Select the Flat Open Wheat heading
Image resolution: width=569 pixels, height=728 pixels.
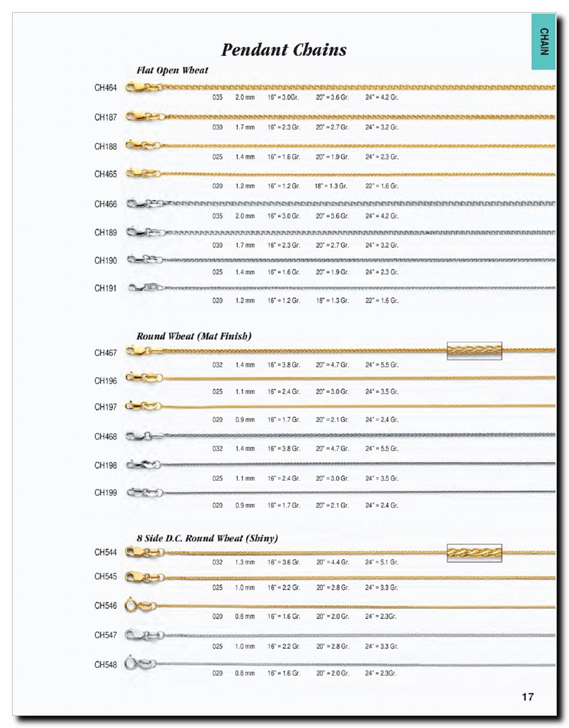tap(172, 70)
